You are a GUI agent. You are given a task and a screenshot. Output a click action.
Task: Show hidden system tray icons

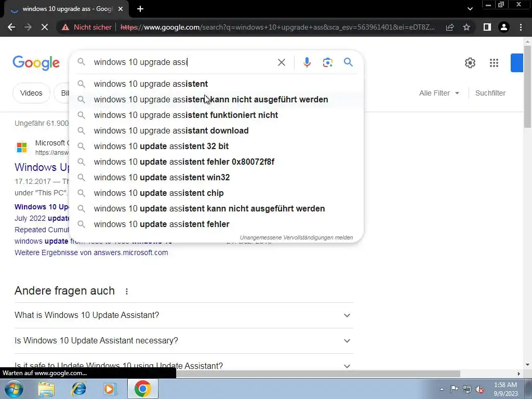pos(442,389)
